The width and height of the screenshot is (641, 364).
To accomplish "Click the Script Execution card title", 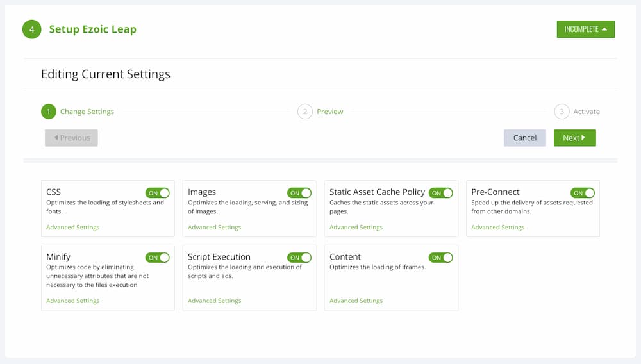I will [x=219, y=257].
